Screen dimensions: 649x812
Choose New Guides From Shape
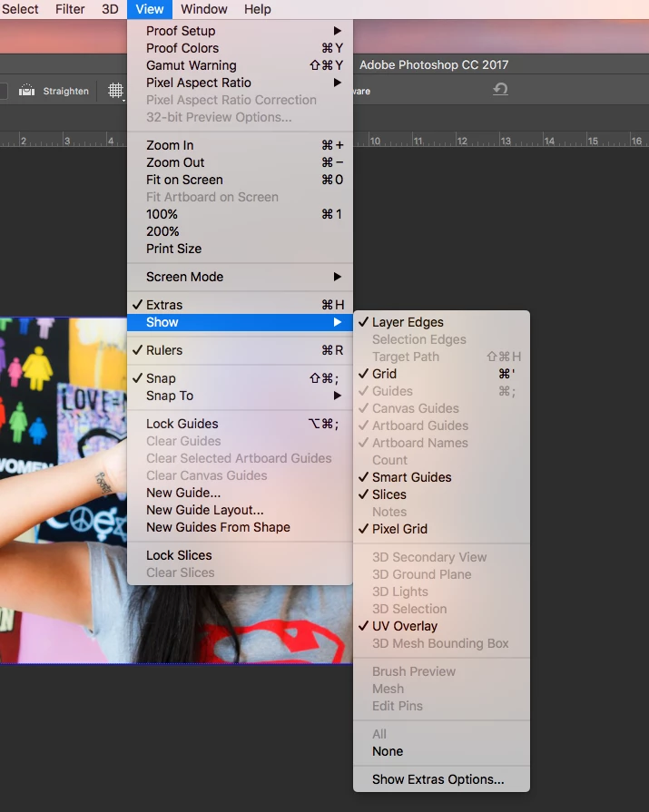tap(240, 527)
